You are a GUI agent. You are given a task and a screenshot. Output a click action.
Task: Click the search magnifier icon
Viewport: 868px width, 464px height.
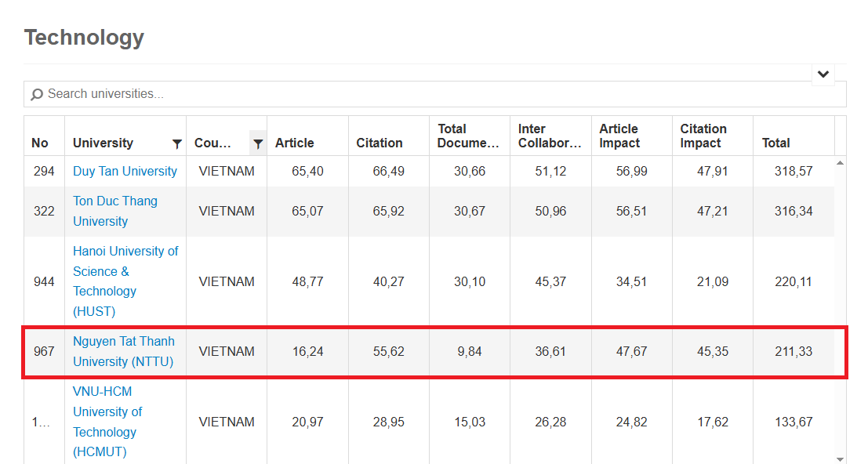[x=37, y=95]
